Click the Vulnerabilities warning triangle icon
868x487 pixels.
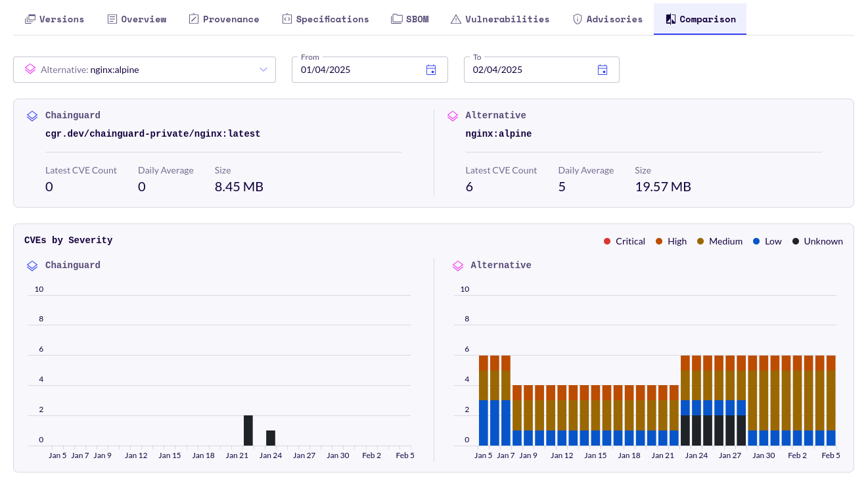pos(455,18)
